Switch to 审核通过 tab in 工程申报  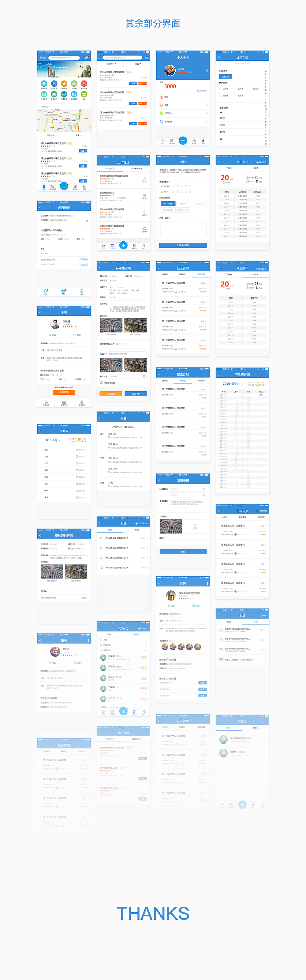(242, 517)
